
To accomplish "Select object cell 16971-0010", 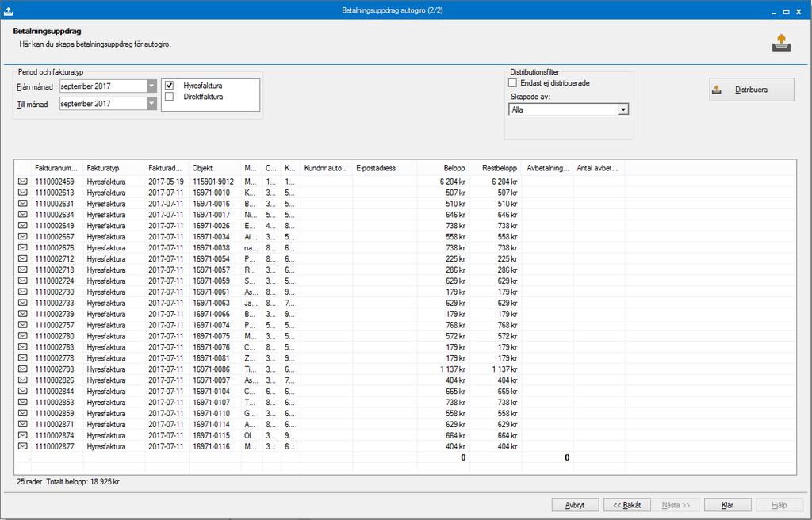I will [x=211, y=193].
